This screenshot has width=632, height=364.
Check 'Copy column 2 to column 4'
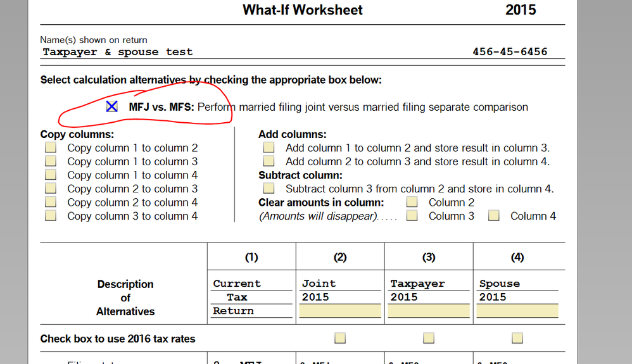click(51, 202)
